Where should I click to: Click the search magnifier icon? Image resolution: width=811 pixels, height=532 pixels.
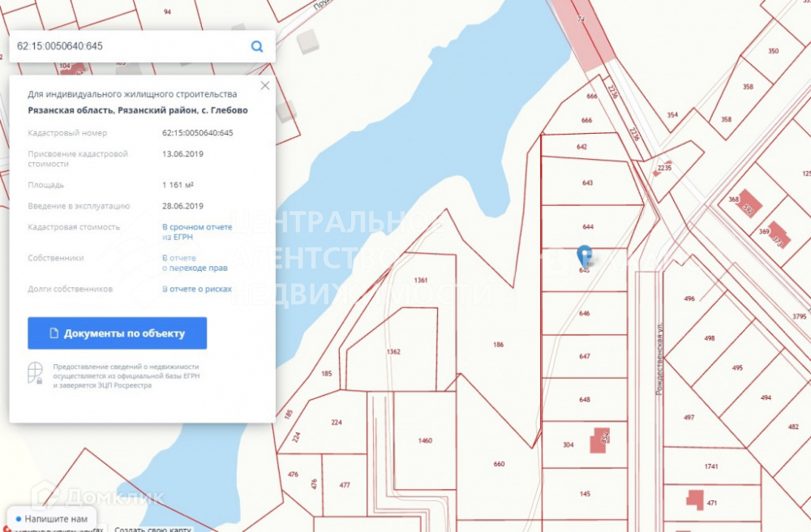[257, 46]
